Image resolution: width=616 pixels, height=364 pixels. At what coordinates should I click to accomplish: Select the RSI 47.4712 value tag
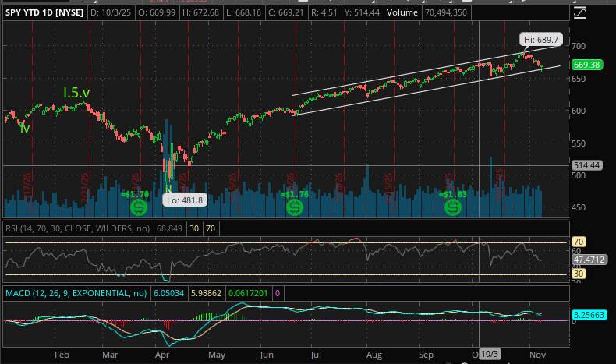(589, 259)
